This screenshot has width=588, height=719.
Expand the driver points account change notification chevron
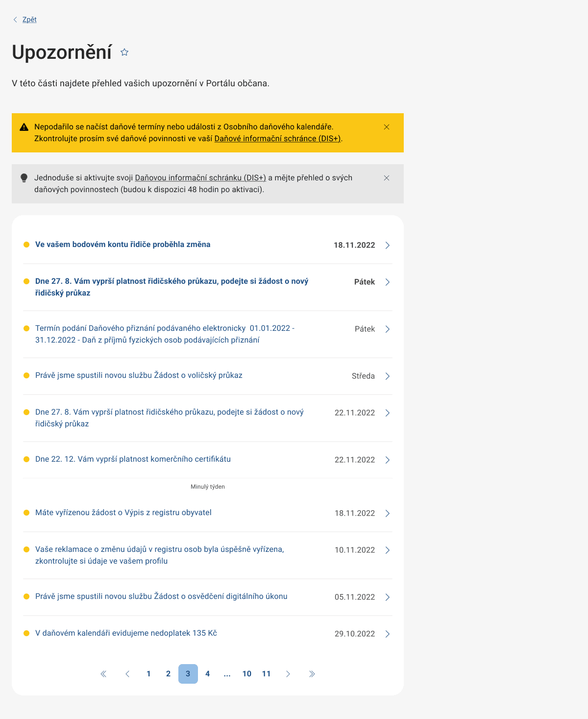click(x=387, y=245)
